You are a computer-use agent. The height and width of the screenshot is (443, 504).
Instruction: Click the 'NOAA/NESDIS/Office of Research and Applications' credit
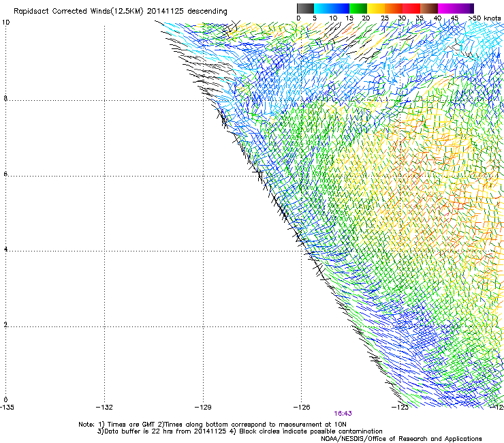tap(401, 439)
